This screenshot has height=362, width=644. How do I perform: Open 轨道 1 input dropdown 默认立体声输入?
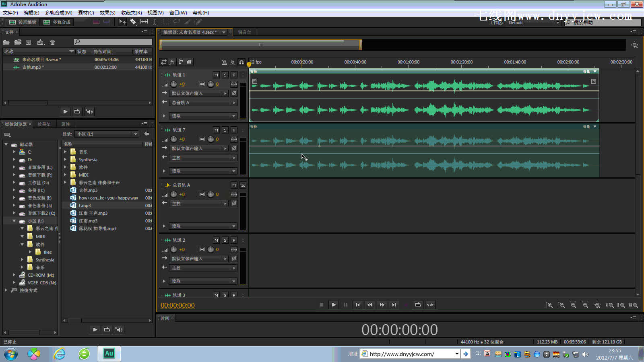[199, 93]
